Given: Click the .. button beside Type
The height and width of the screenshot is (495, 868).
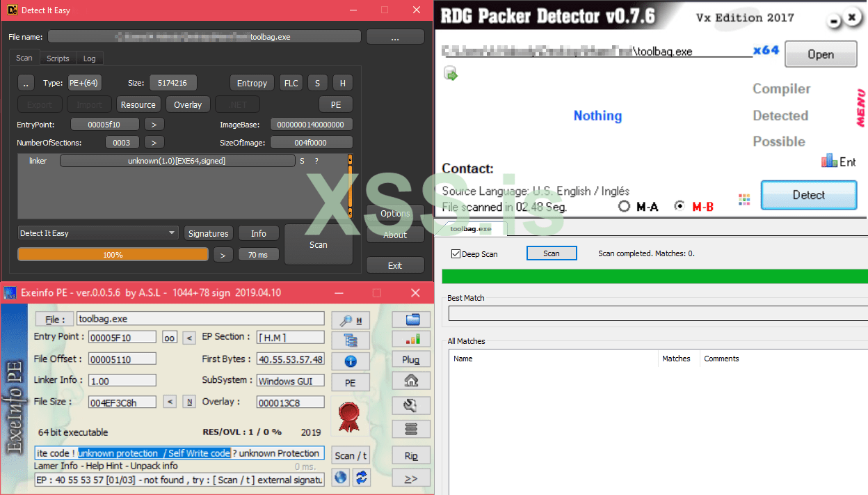Looking at the screenshot, I should point(26,84).
